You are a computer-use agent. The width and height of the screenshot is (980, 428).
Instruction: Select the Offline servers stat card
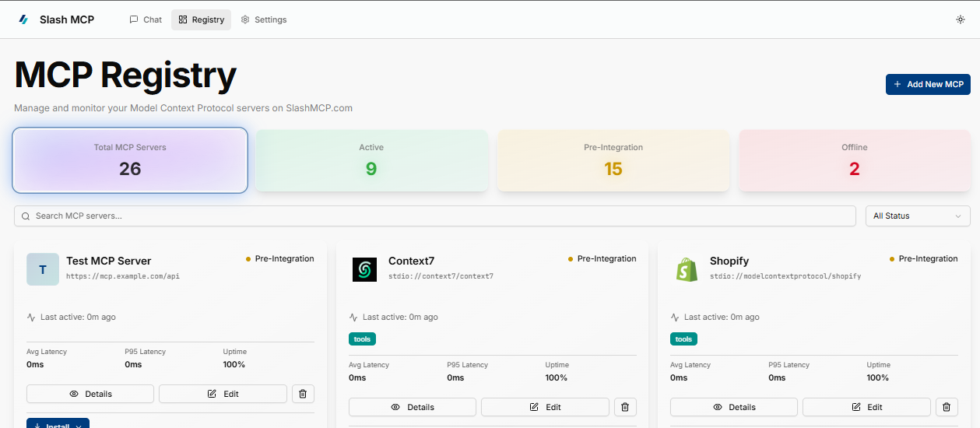click(854, 160)
